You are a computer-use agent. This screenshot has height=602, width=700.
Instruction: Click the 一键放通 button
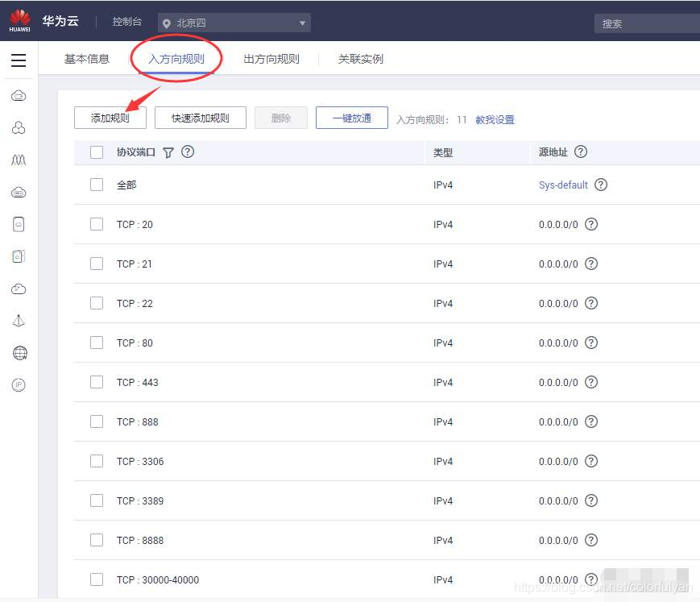pos(352,118)
